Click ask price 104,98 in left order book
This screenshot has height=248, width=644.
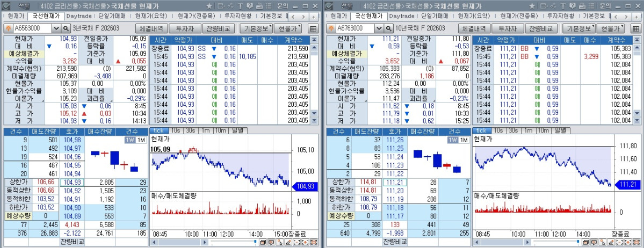(73, 140)
